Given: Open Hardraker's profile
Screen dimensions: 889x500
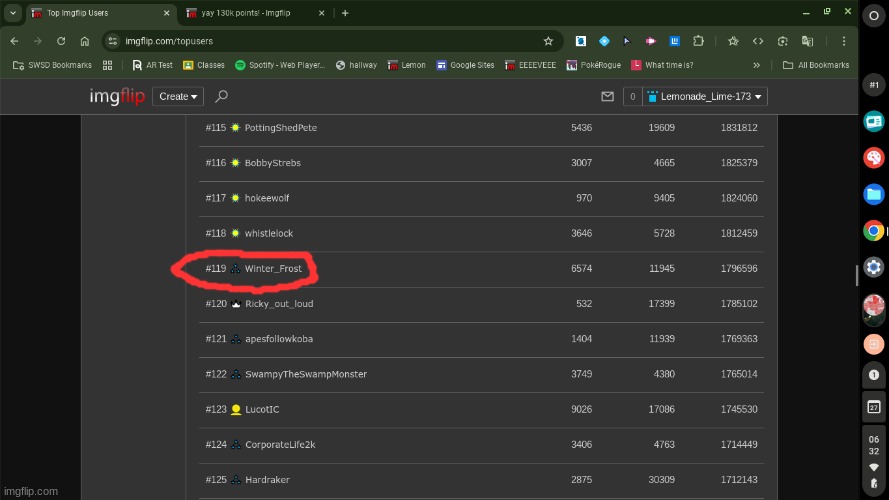Looking at the screenshot, I should pos(267,479).
